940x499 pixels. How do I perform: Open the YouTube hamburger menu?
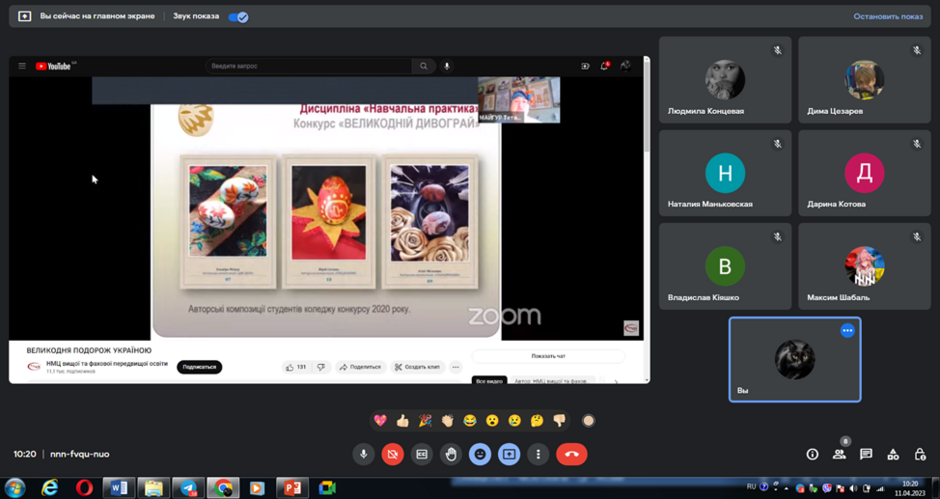point(22,66)
